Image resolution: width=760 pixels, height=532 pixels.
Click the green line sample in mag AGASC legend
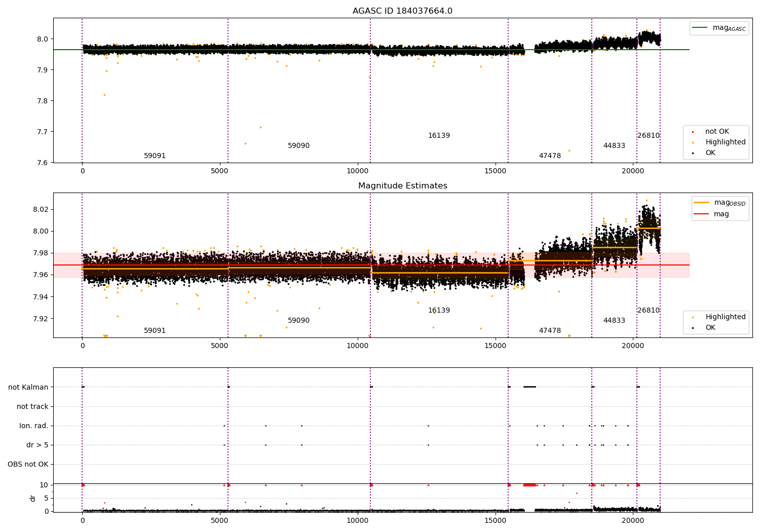(x=700, y=28)
